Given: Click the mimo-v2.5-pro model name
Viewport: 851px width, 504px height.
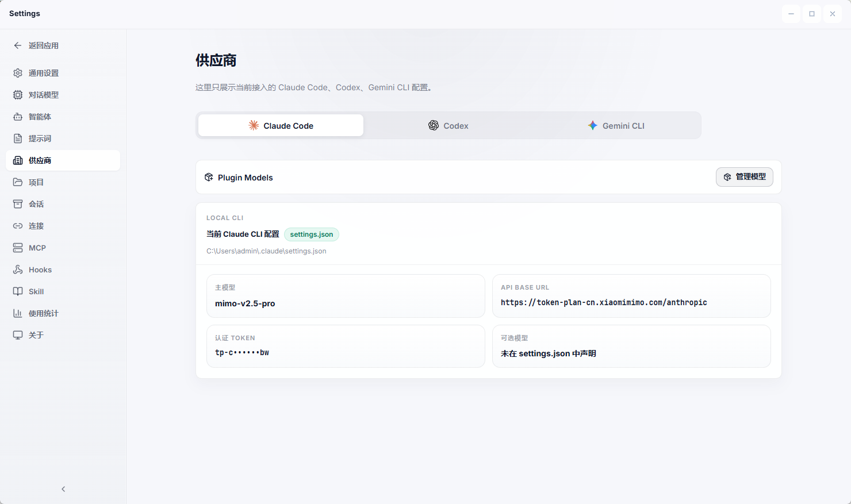Looking at the screenshot, I should click(x=245, y=303).
